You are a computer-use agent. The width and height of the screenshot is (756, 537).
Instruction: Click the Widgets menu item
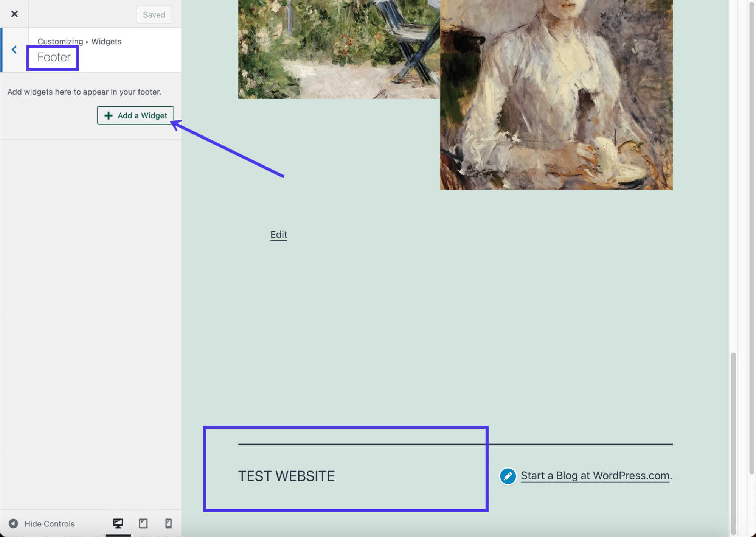(x=106, y=41)
